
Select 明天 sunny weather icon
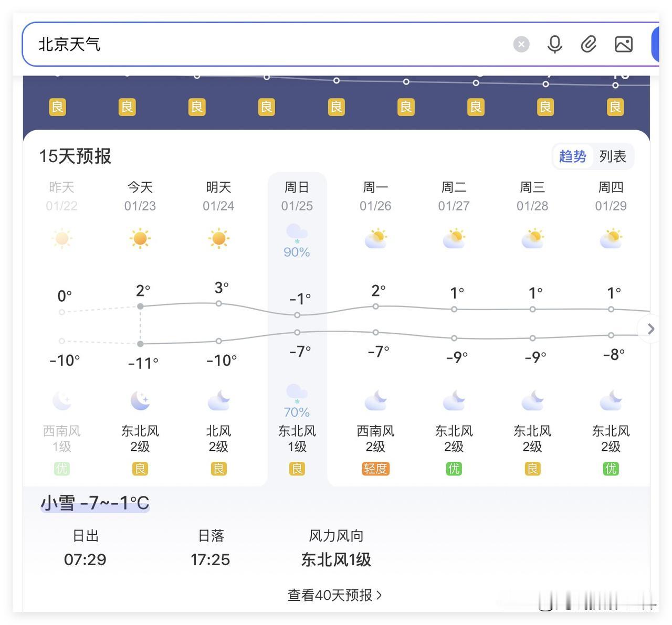218,238
